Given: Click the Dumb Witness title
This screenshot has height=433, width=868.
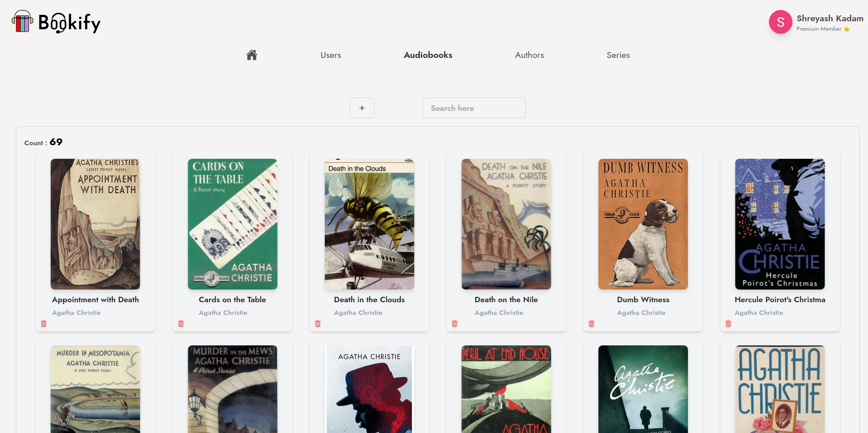Looking at the screenshot, I should tap(643, 300).
